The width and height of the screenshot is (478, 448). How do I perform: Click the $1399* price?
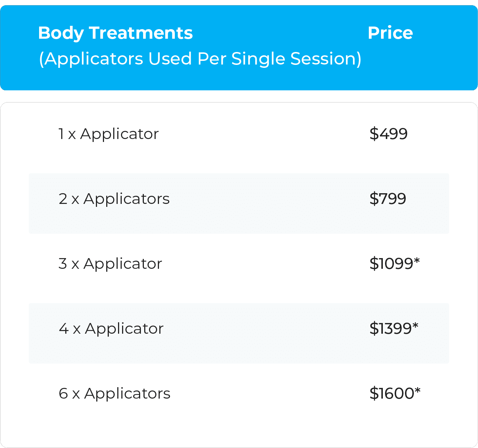point(394,329)
